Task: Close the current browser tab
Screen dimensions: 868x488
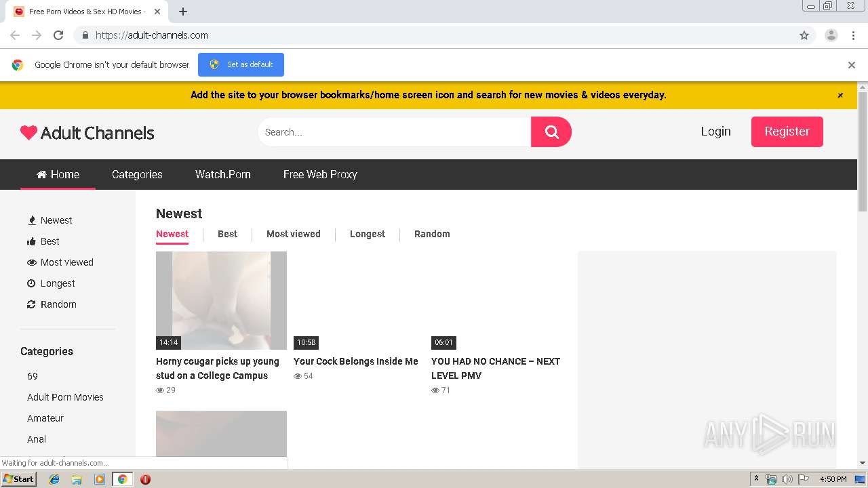Action: pyautogui.click(x=157, y=12)
